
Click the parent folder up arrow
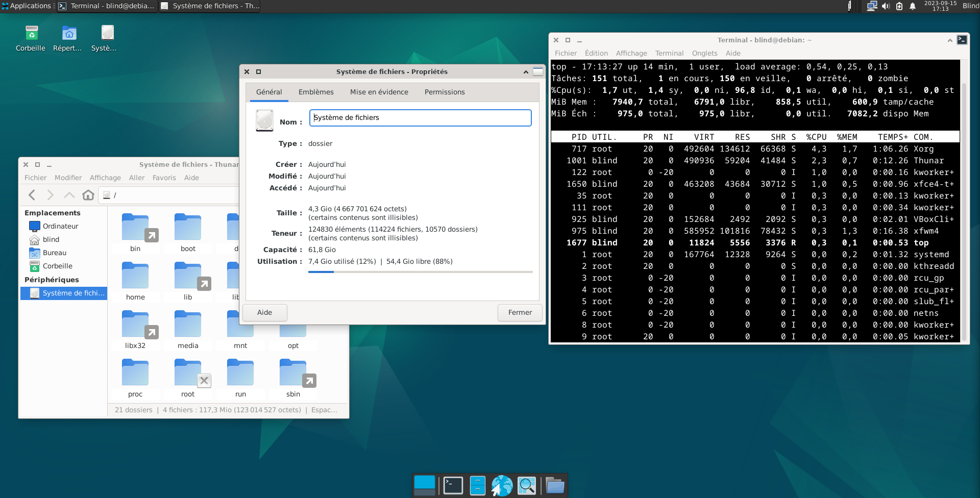pos(69,195)
